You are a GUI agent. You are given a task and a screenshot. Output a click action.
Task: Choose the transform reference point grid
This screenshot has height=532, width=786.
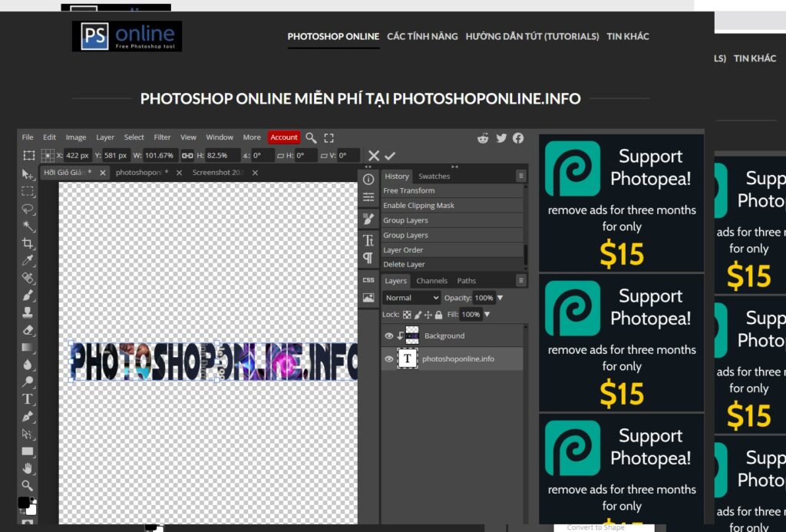coord(48,155)
